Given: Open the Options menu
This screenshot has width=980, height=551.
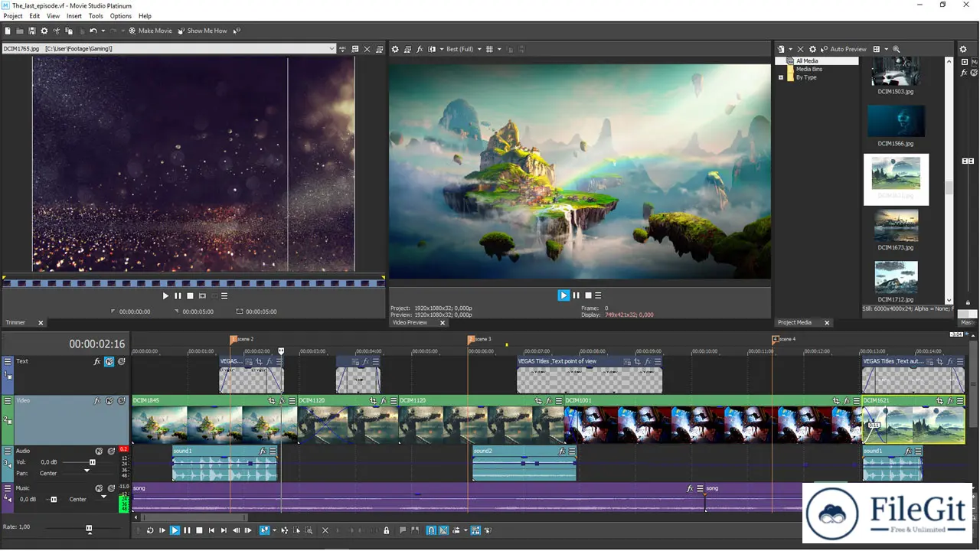Looking at the screenshot, I should (x=121, y=15).
